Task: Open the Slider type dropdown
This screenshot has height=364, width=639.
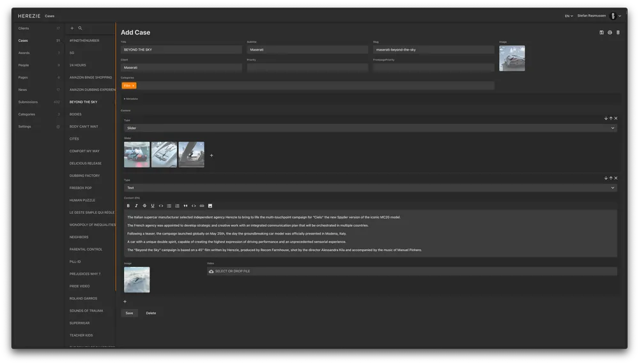Action: pyautogui.click(x=369, y=128)
